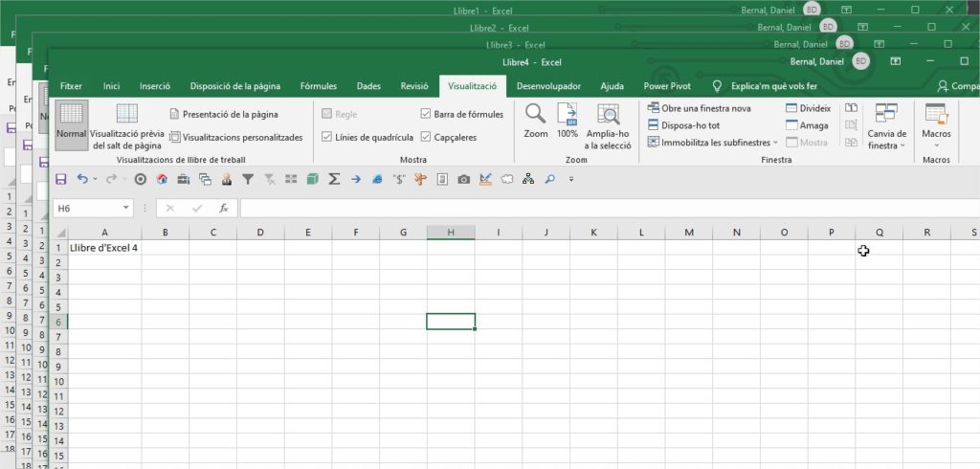Open the camera tool icon
The width and height of the screenshot is (980, 469).
point(464,180)
